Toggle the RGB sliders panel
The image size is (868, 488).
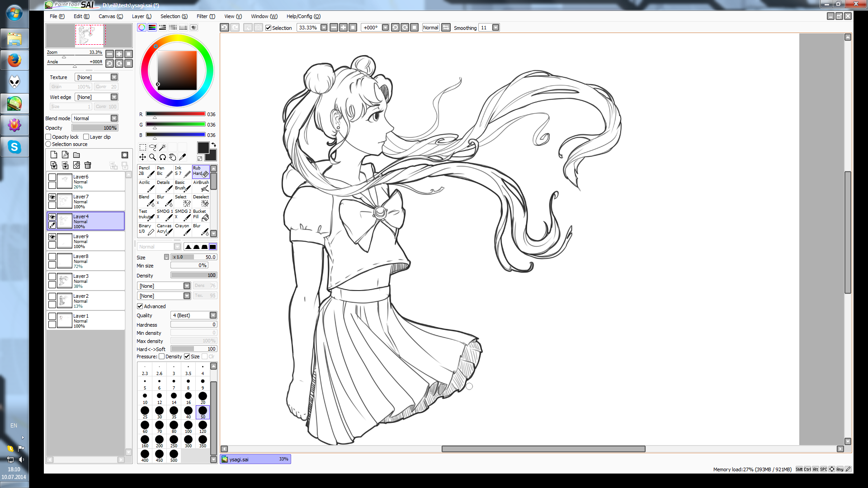point(152,28)
